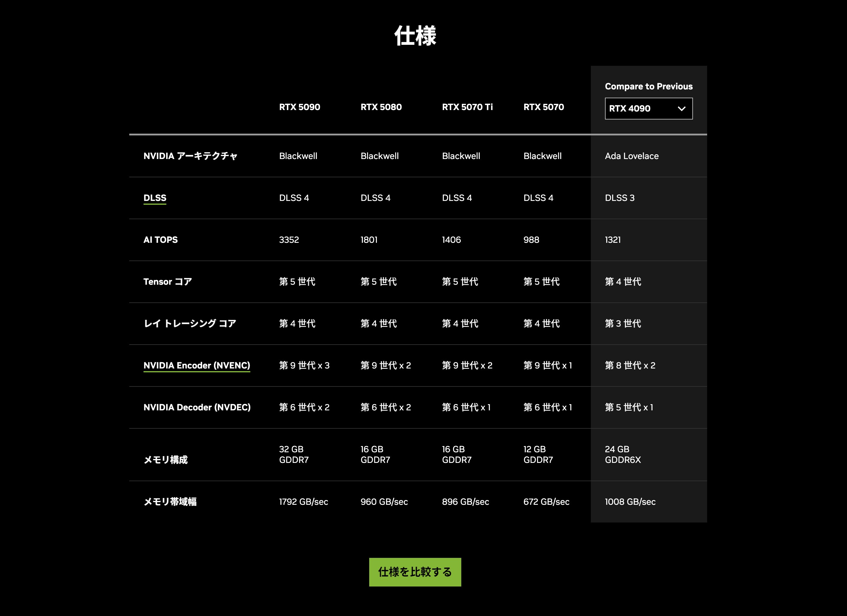This screenshot has width=847, height=616.
Task: Open the DLSS link in the table
Action: [155, 198]
